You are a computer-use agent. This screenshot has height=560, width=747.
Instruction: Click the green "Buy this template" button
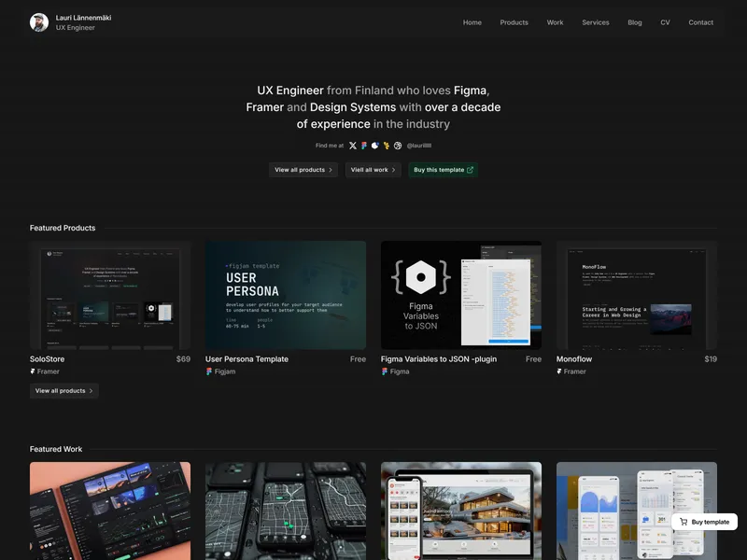point(443,170)
